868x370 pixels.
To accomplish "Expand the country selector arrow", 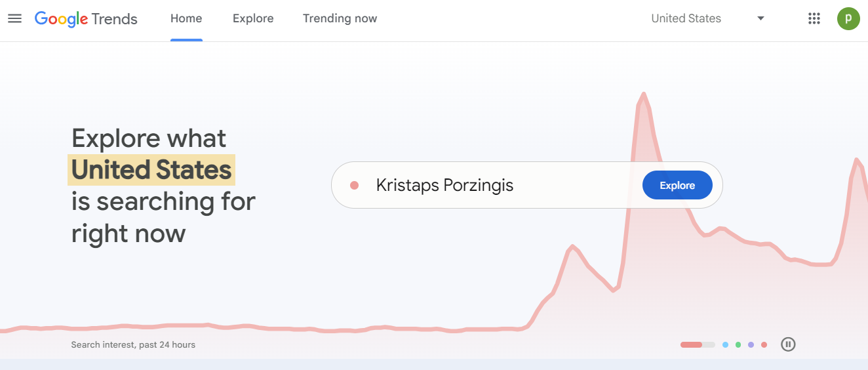I will [760, 18].
